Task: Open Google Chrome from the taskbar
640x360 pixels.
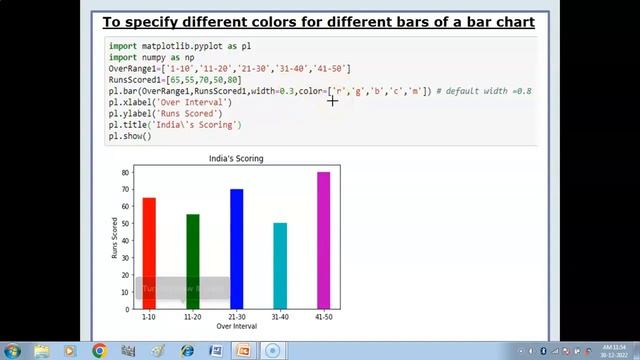Action: point(99,351)
